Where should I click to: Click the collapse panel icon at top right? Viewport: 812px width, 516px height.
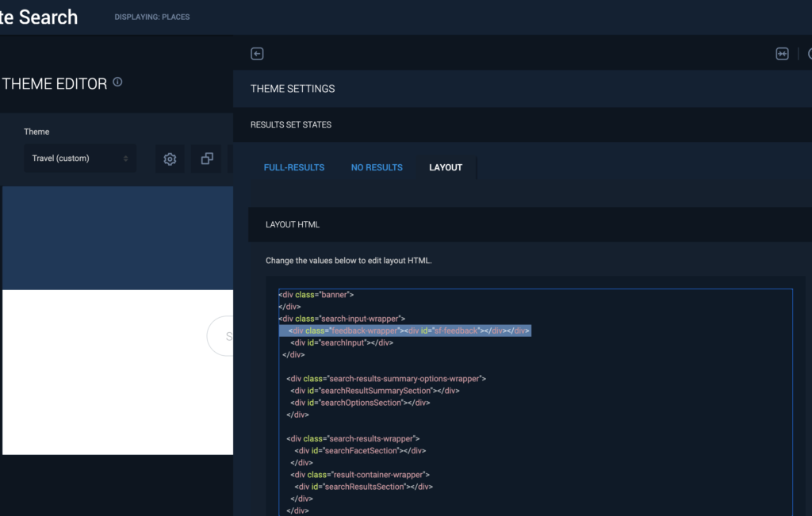click(x=782, y=54)
